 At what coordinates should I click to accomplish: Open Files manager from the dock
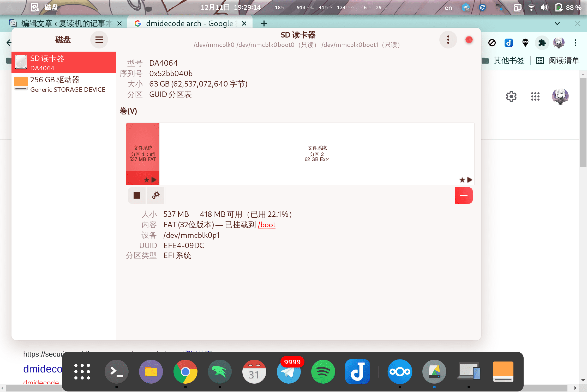tap(151, 372)
